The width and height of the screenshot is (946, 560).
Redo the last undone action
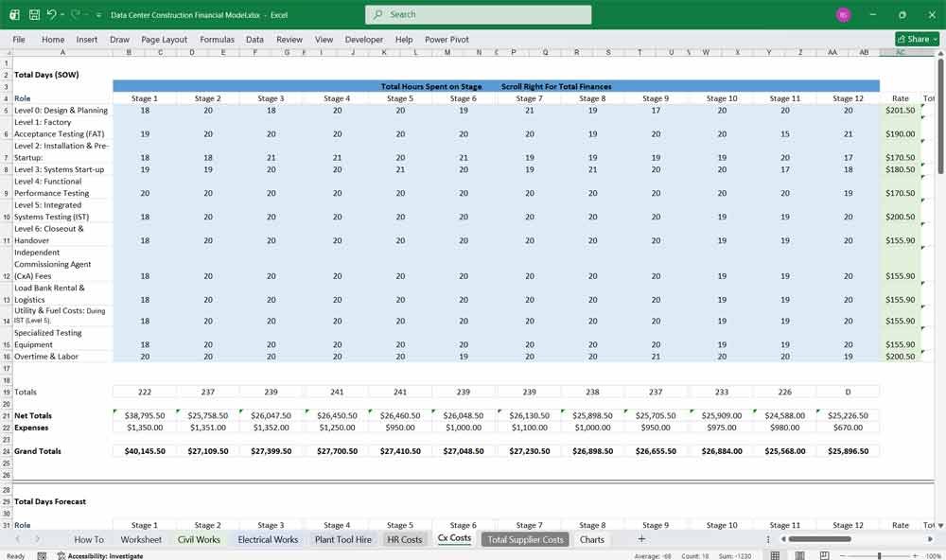tap(76, 14)
